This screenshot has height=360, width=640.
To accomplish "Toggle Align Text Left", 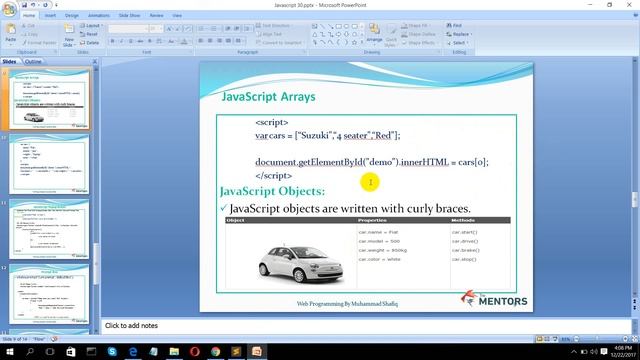I will click(201, 41).
